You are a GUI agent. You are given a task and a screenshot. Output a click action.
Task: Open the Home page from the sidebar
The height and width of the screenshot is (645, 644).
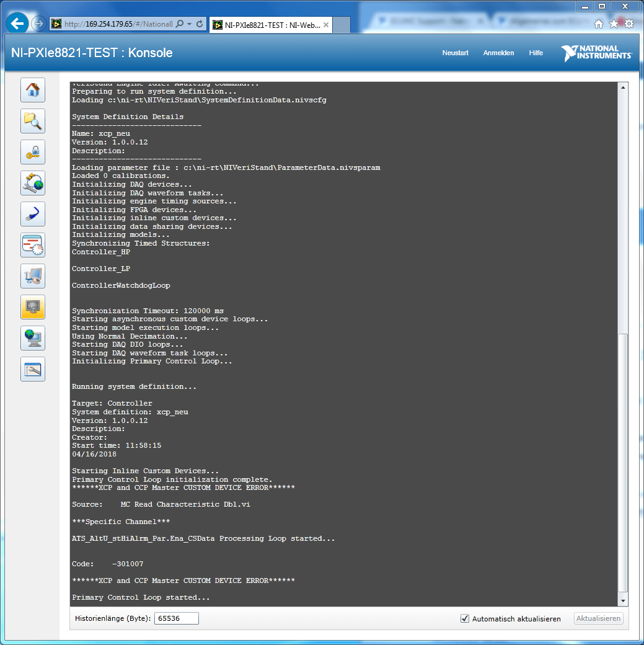coord(32,90)
